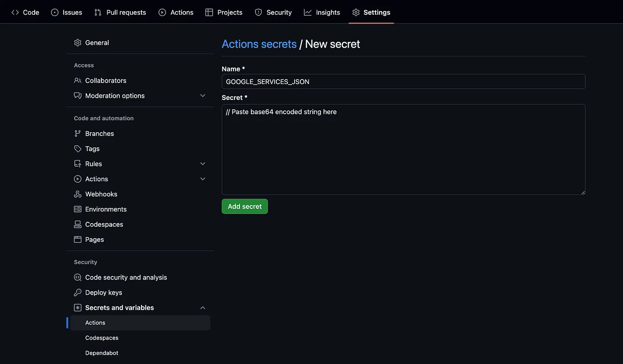Click the Deploy keys key icon
Viewport: 623px width, 364px height.
[x=78, y=292]
